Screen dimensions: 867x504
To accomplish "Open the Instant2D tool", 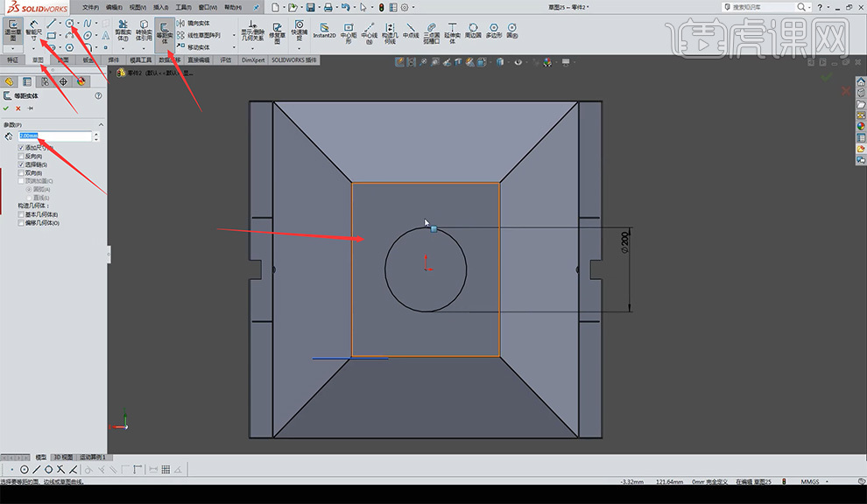I will [x=324, y=31].
